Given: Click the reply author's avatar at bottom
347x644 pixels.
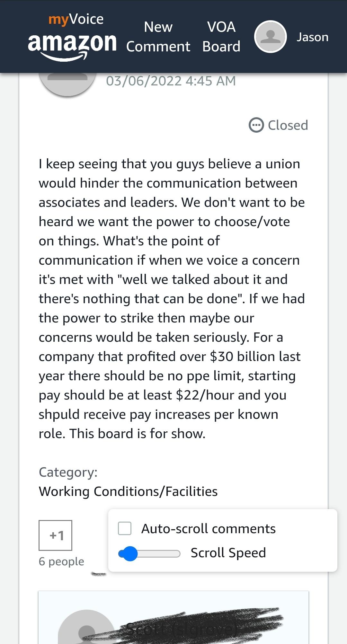Looking at the screenshot, I should pyautogui.click(x=87, y=628).
